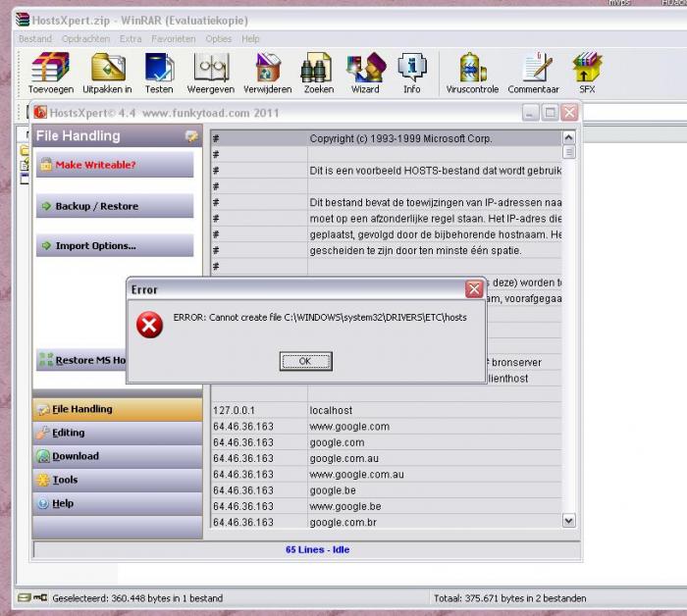Click the Commentaar toolbar icon
This screenshot has width=687, height=616.
tap(536, 67)
